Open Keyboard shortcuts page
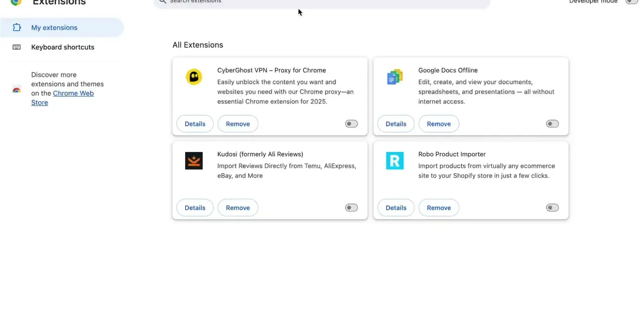This screenshot has width=644, height=310. pos(62,47)
